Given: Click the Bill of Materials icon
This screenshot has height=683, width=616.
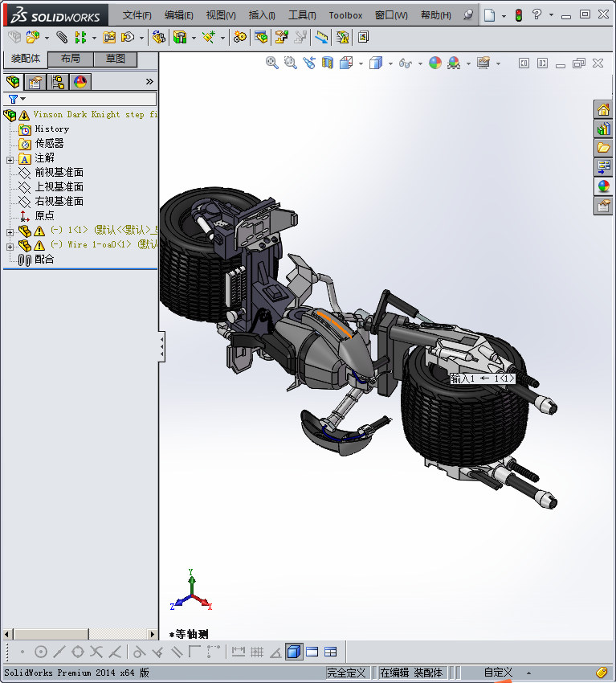Looking at the screenshot, I should (x=261, y=38).
